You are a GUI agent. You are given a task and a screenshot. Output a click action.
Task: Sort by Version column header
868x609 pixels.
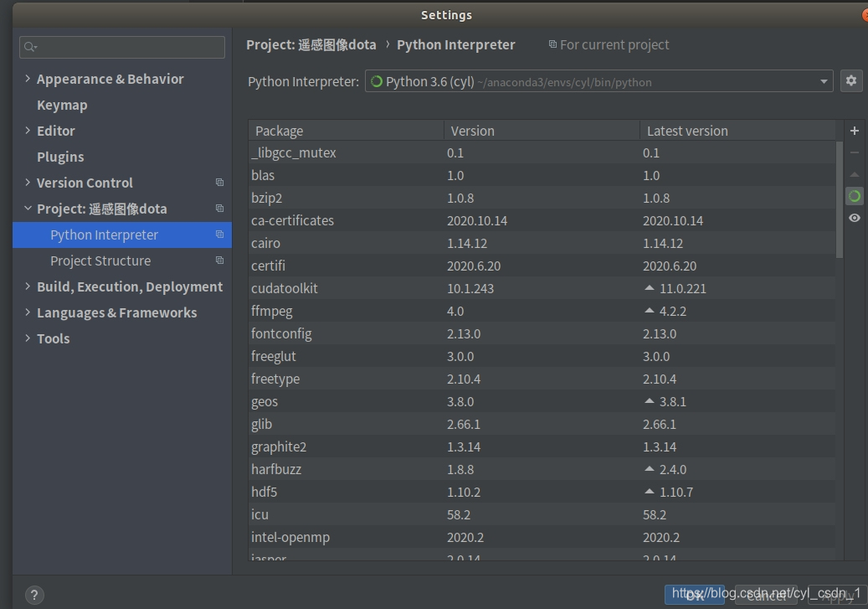pos(542,131)
